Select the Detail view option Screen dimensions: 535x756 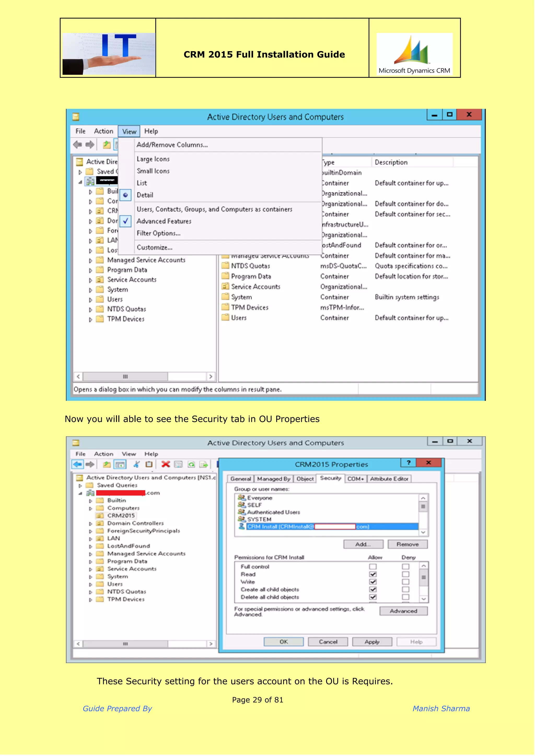tap(145, 195)
